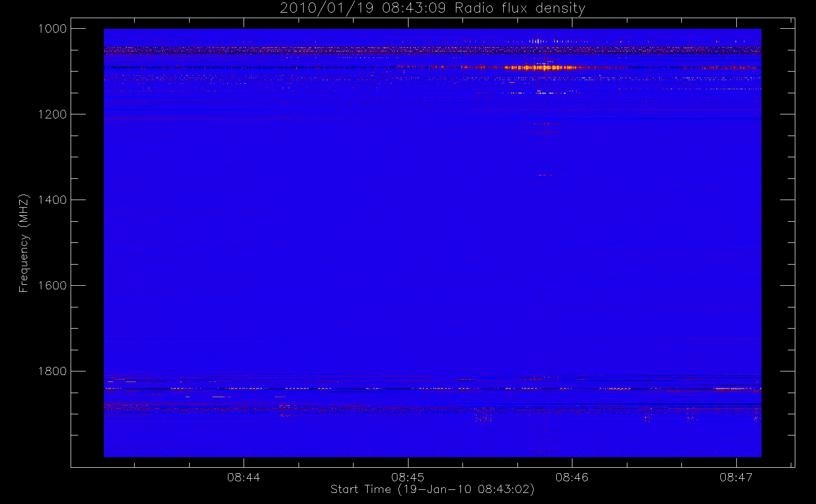Click the 'Frequency (MHZ)' axis label

[x=24, y=243]
